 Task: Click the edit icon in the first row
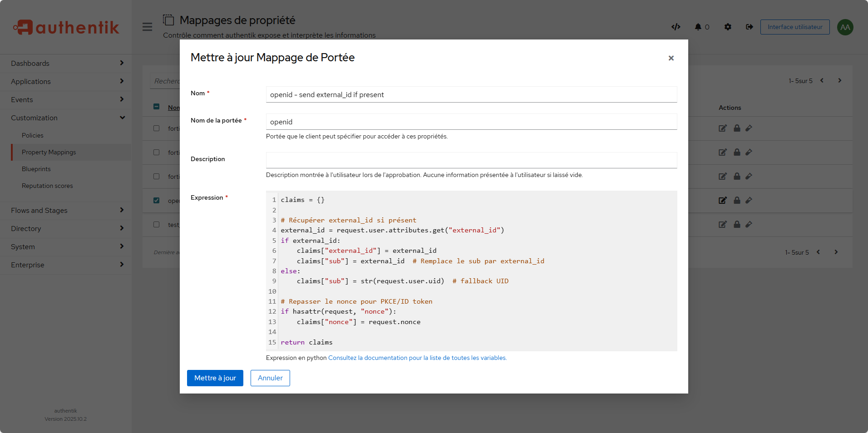(722, 128)
